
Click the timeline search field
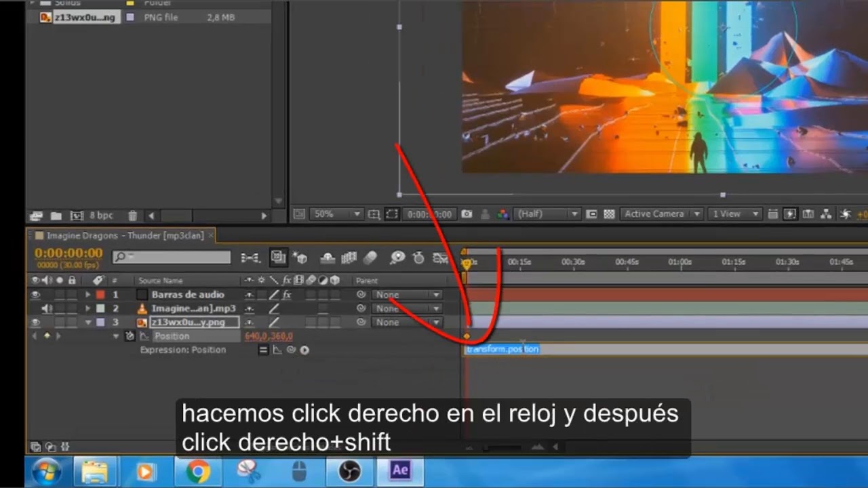click(x=172, y=258)
